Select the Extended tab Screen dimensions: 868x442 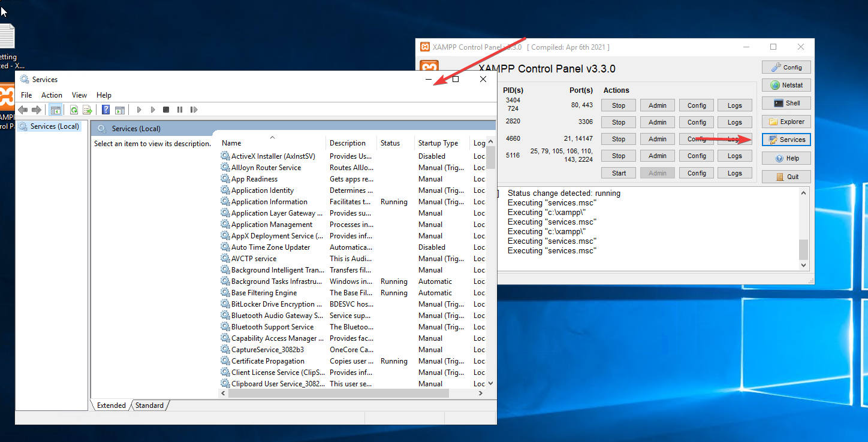pyautogui.click(x=111, y=405)
